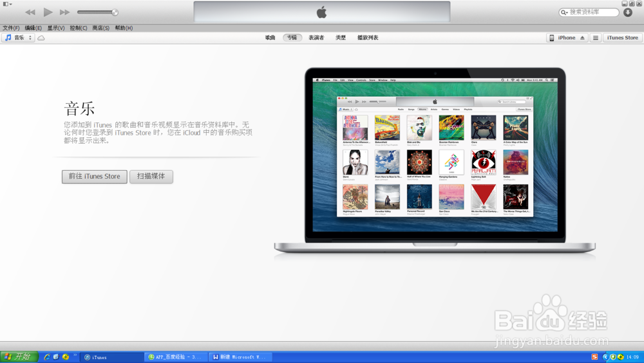The height and width of the screenshot is (363, 644).
Task: Click the yellow plus tray icon
Action: [621, 357]
